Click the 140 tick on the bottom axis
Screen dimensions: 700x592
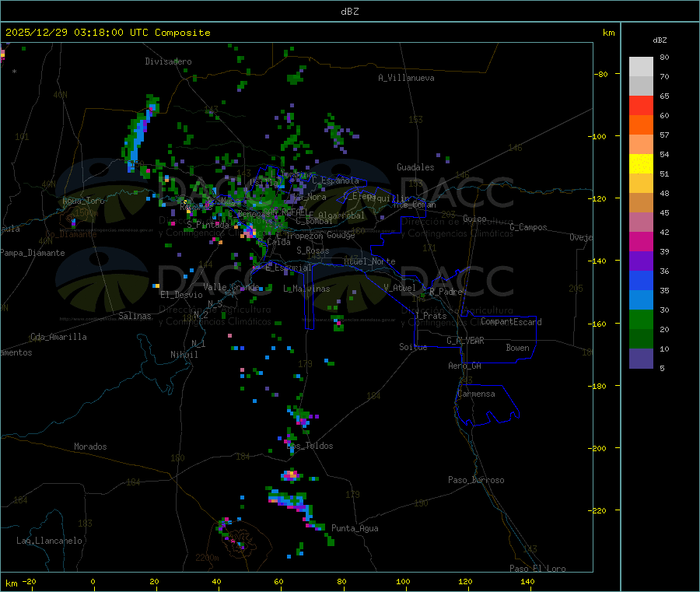[x=527, y=581]
